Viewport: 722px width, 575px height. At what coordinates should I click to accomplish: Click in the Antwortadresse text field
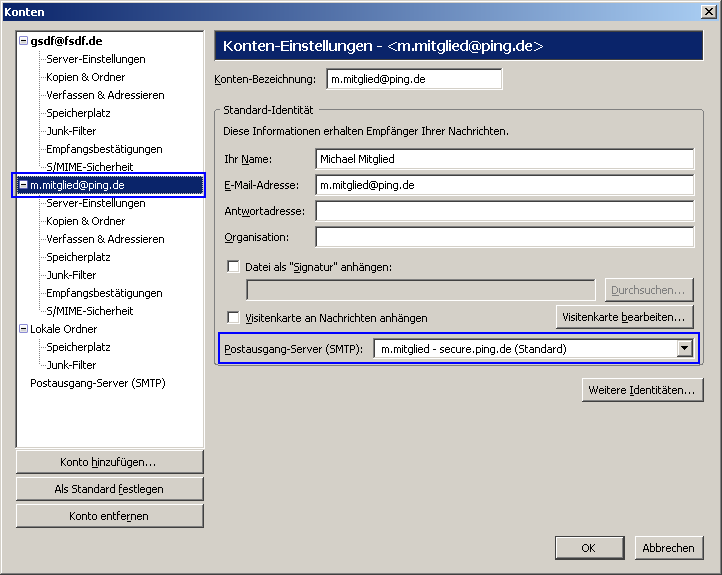tap(504, 211)
